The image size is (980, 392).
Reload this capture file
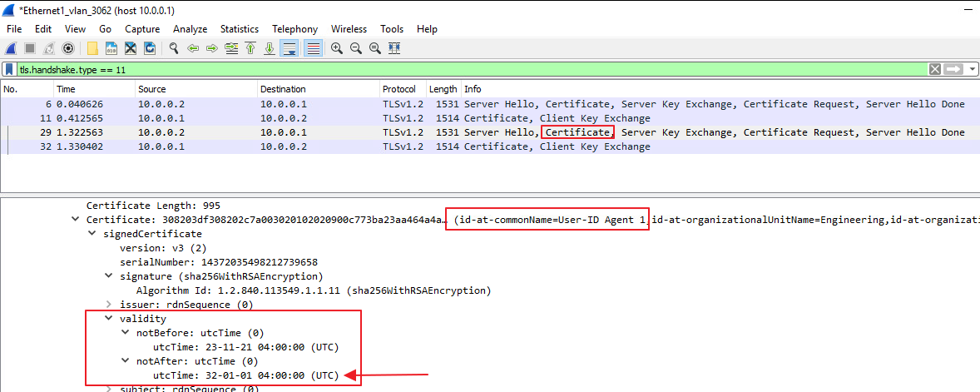coord(150,48)
